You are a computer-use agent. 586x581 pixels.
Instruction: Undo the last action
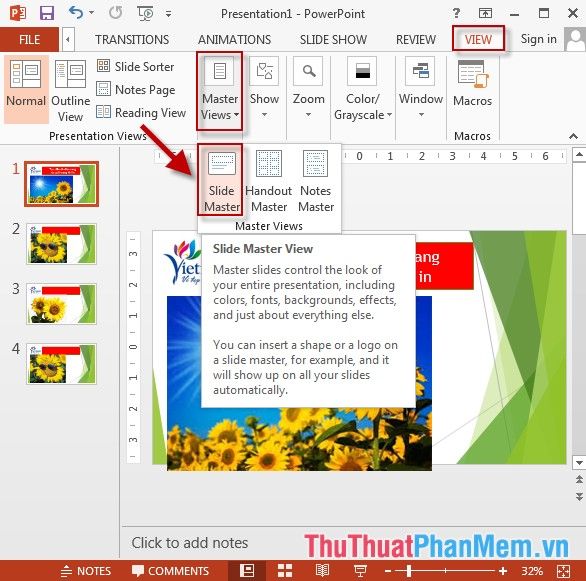tap(76, 13)
